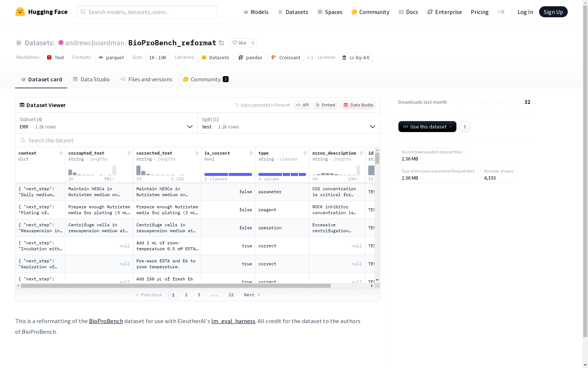Sort the corrupted_text column
This screenshot has height=368, width=588.
129,153
